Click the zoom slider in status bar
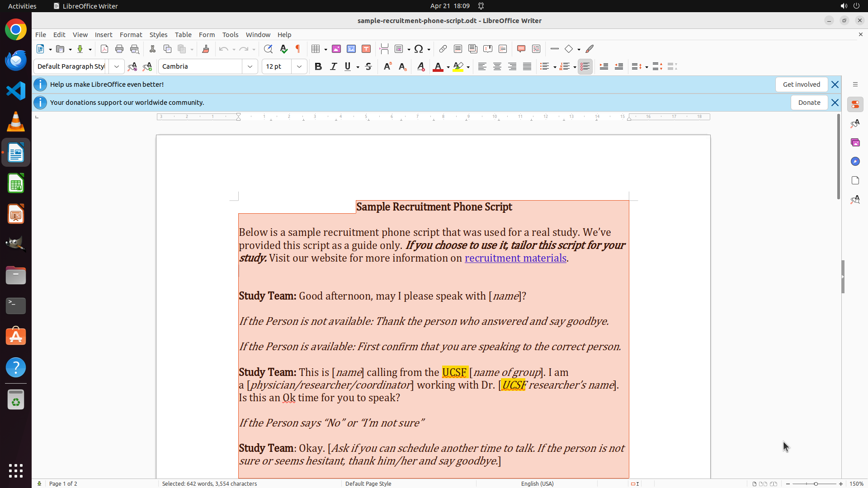The height and width of the screenshot is (488, 868). (815, 483)
